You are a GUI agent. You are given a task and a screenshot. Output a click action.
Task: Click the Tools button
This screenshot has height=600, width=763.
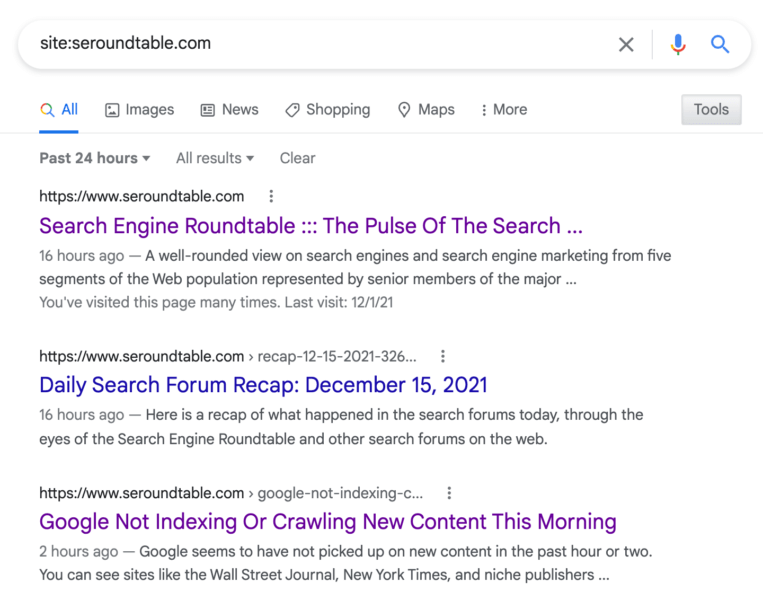click(x=711, y=109)
